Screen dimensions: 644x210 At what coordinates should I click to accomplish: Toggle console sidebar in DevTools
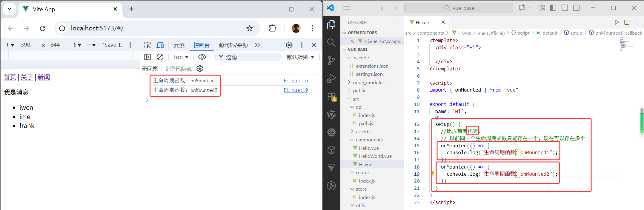(x=147, y=57)
